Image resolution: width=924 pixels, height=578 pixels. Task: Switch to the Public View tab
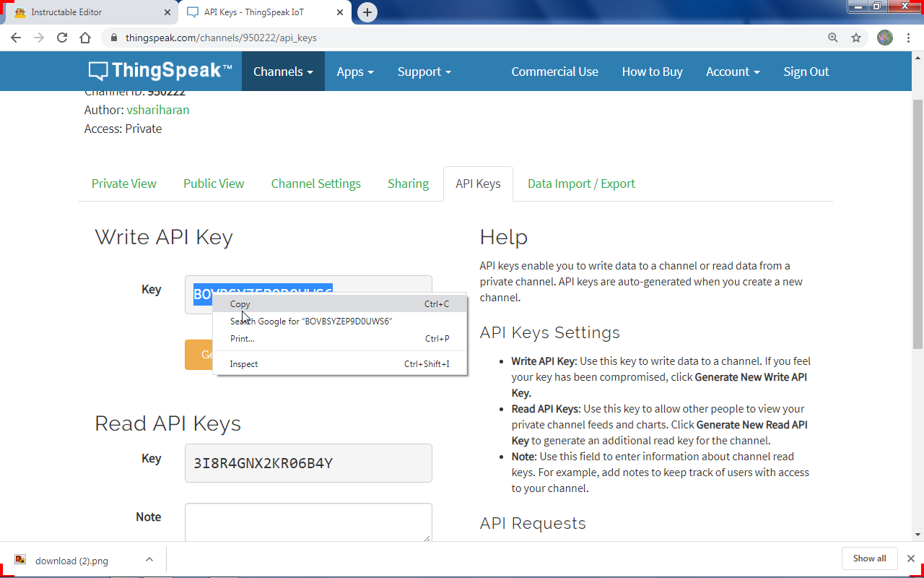tap(214, 184)
